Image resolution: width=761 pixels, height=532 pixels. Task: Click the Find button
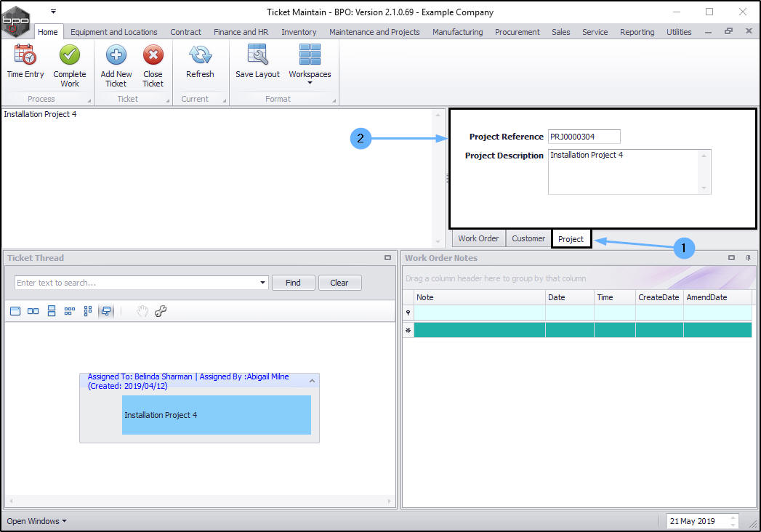pos(293,283)
